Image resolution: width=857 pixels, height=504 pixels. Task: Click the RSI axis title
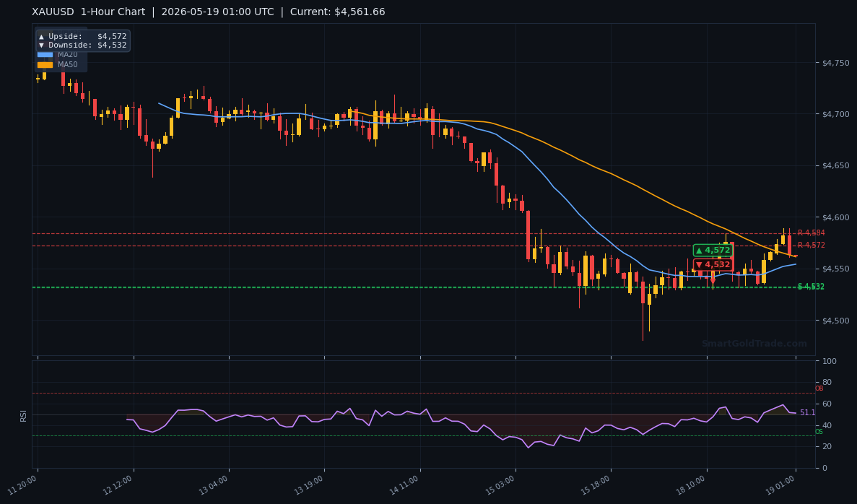click(23, 415)
